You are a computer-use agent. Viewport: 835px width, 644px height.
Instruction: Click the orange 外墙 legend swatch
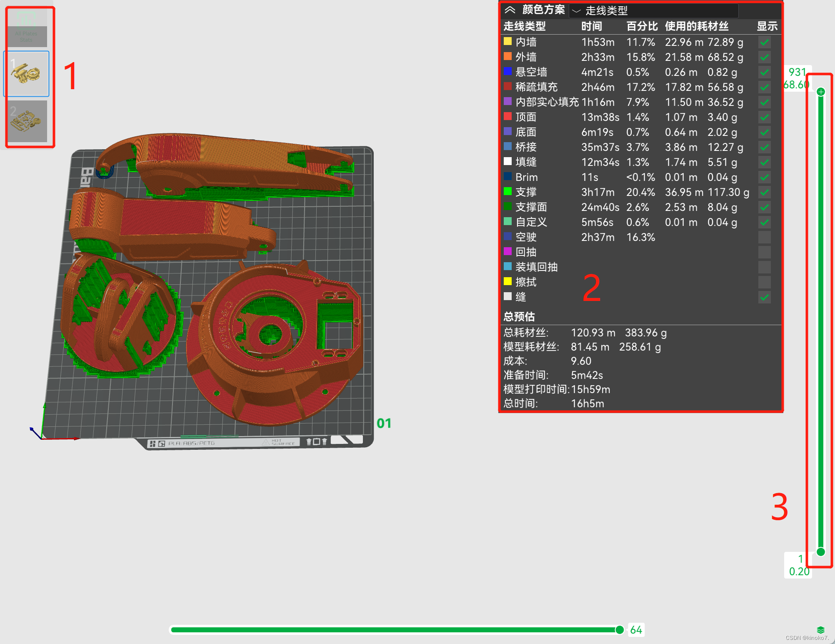click(x=507, y=56)
